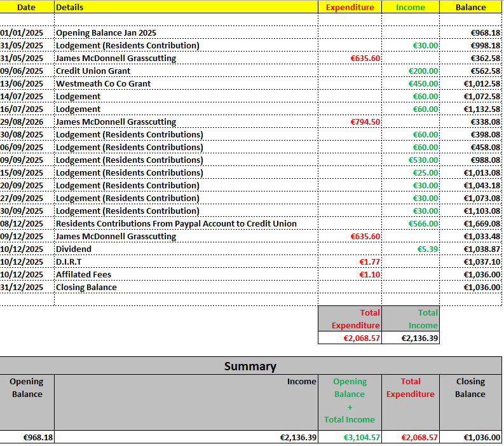Select the D.I.R.T details cell

pos(69,261)
